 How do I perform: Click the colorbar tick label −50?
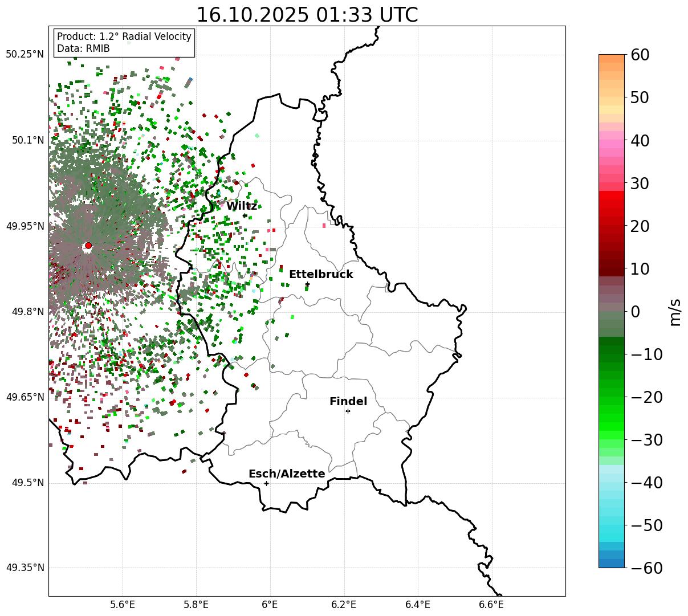[x=646, y=525]
